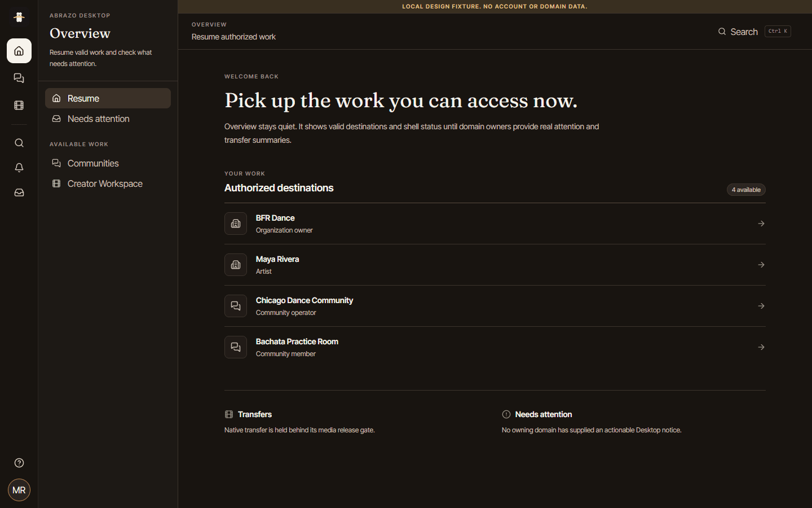Image resolution: width=812 pixels, height=508 pixels.
Task: Select the Resume sidebar item
Action: point(108,98)
